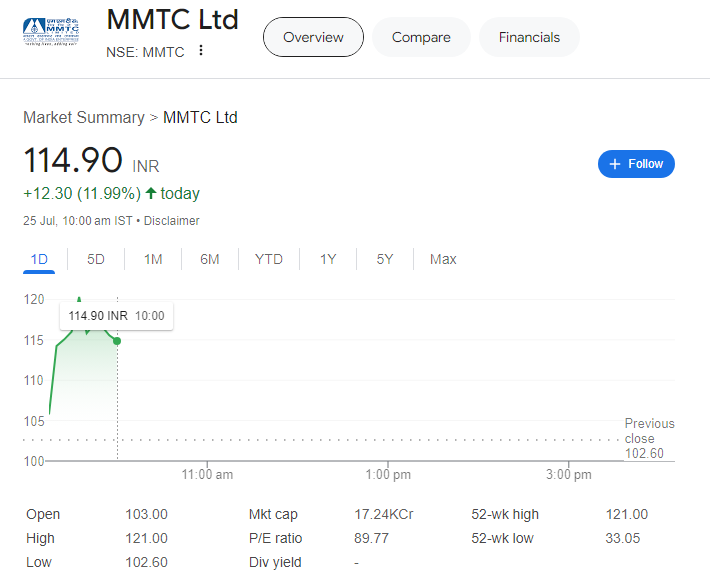The image size is (710, 583).
Task: Click the P/E ratio value 89.77
Action: coord(371,539)
